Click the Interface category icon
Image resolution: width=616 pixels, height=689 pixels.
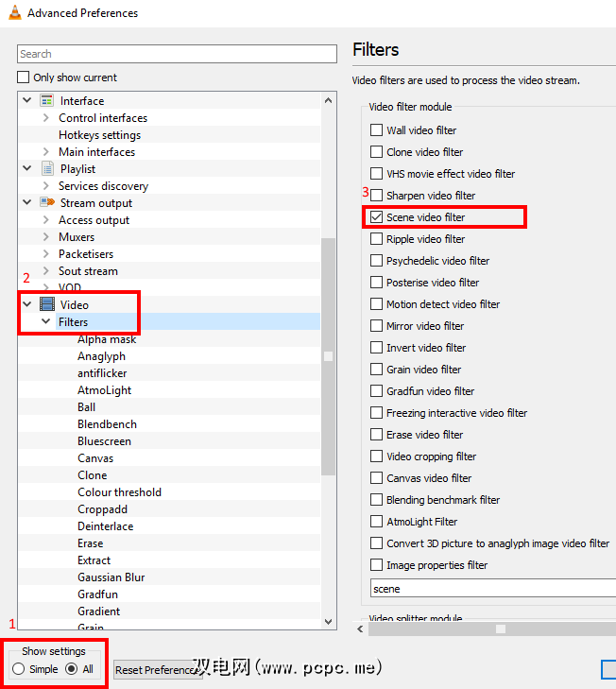tap(47, 100)
